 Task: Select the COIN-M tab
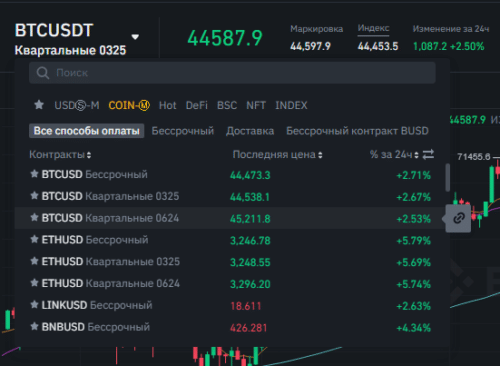(x=129, y=105)
